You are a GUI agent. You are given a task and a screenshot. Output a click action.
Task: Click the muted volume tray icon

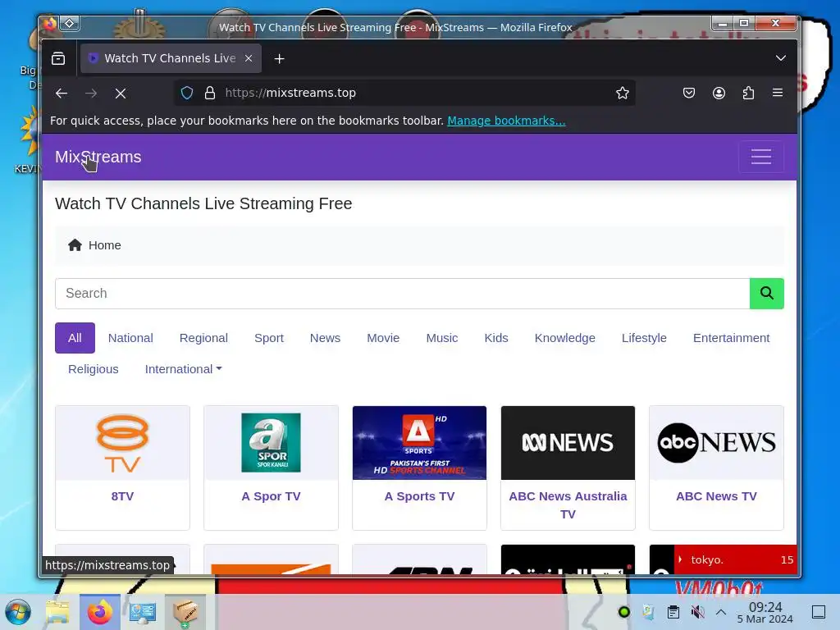(x=697, y=612)
